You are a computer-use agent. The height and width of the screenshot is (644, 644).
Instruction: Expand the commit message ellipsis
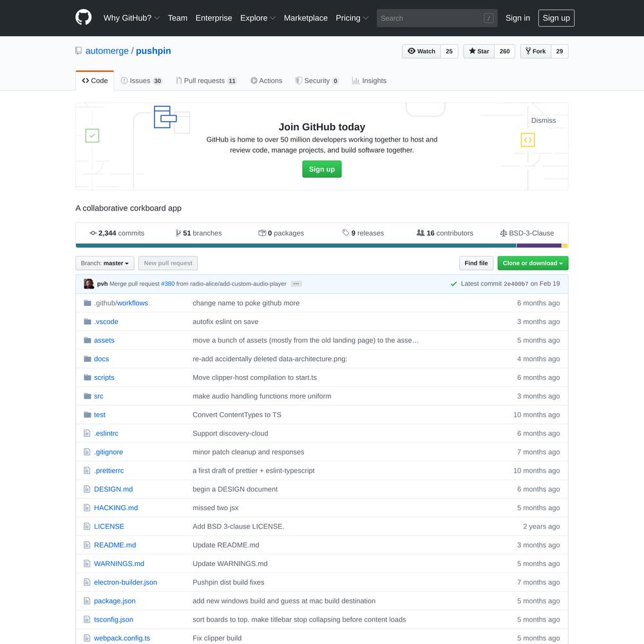coord(296,284)
